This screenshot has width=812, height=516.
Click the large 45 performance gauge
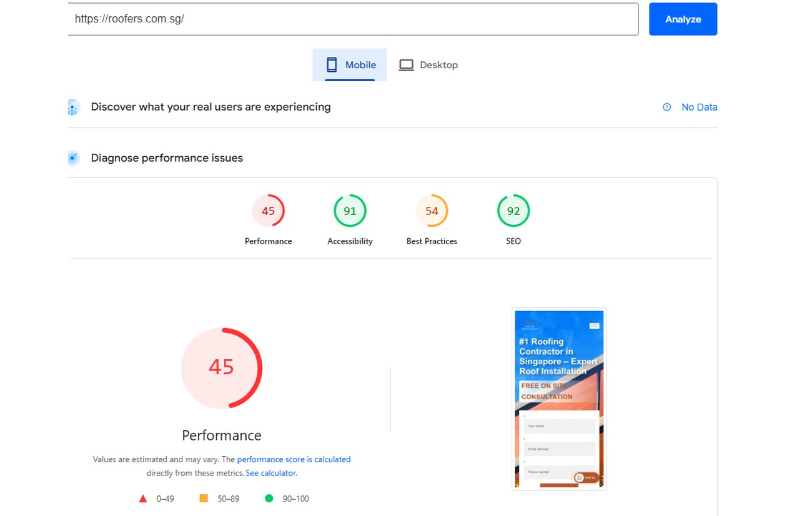coord(222,368)
